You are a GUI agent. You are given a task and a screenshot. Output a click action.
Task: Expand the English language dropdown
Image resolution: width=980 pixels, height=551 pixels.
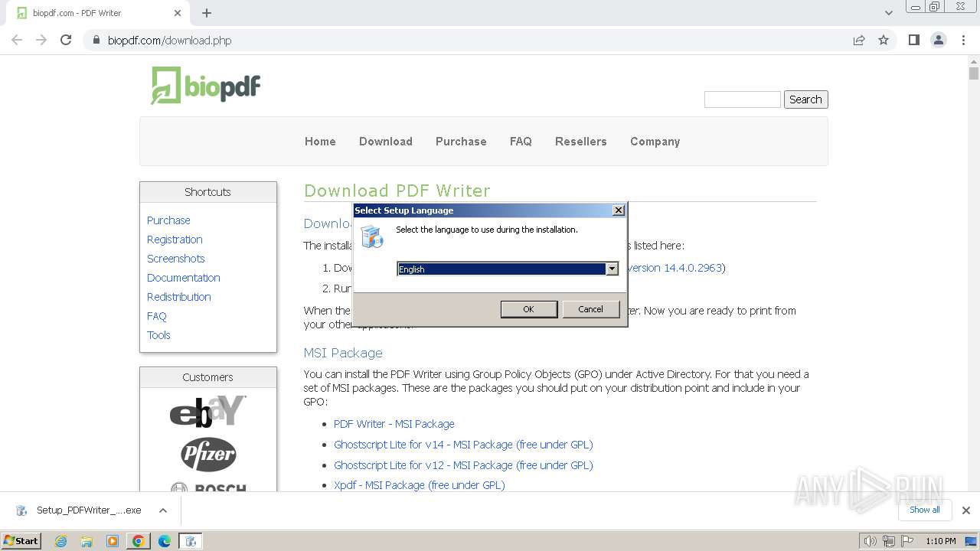(x=612, y=269)
